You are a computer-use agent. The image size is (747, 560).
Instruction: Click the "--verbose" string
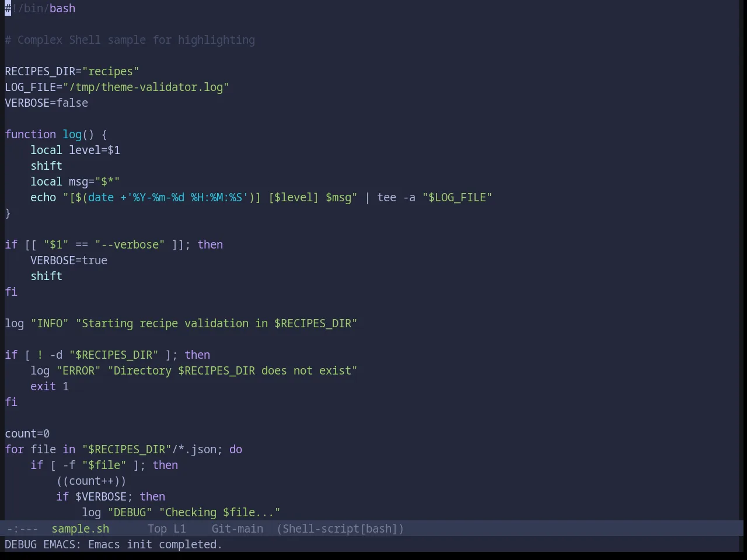pyautogui.click(x=130, y=244)
